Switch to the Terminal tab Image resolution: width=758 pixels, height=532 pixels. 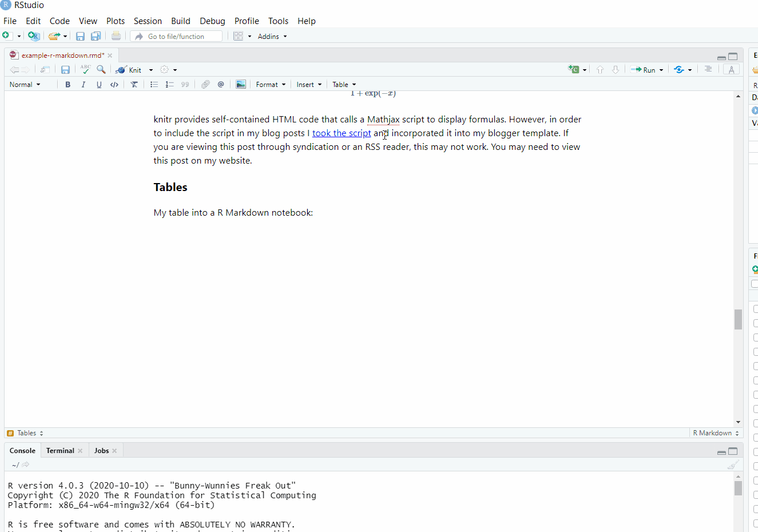60,451
